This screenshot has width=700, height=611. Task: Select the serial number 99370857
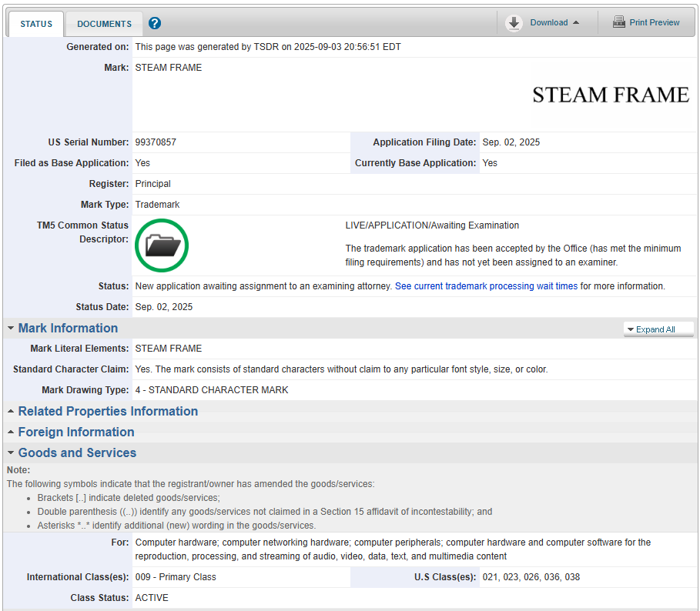pos(156,142)
